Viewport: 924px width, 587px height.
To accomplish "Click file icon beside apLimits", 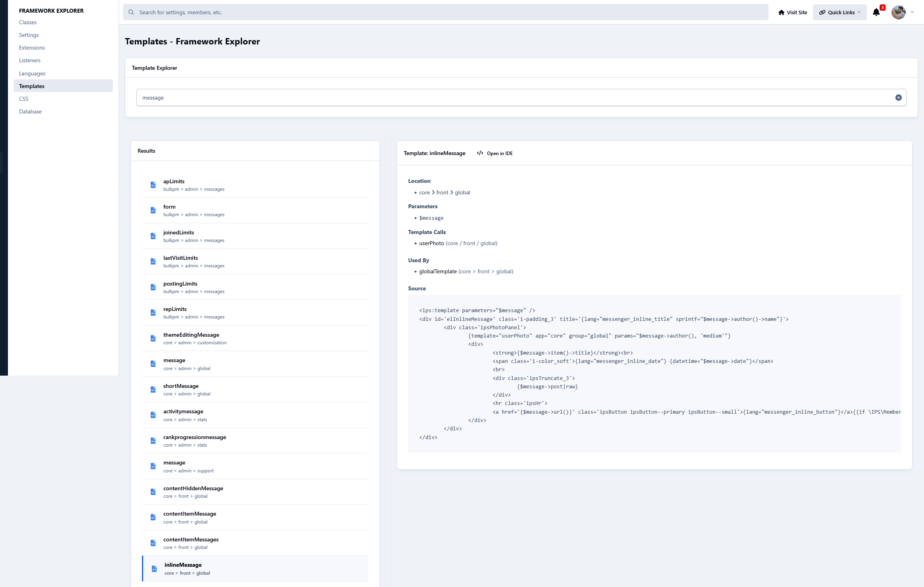I will (x=153, y=185).
